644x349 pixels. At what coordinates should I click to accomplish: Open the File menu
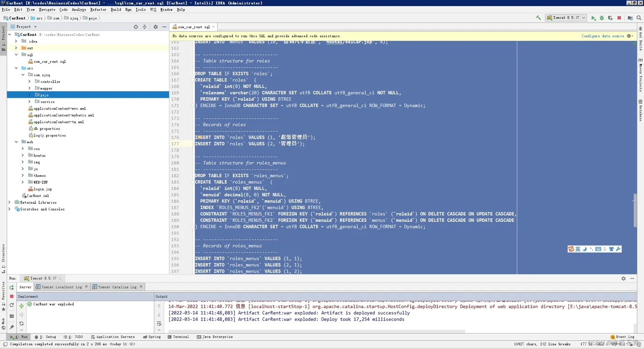pos(6,9)
